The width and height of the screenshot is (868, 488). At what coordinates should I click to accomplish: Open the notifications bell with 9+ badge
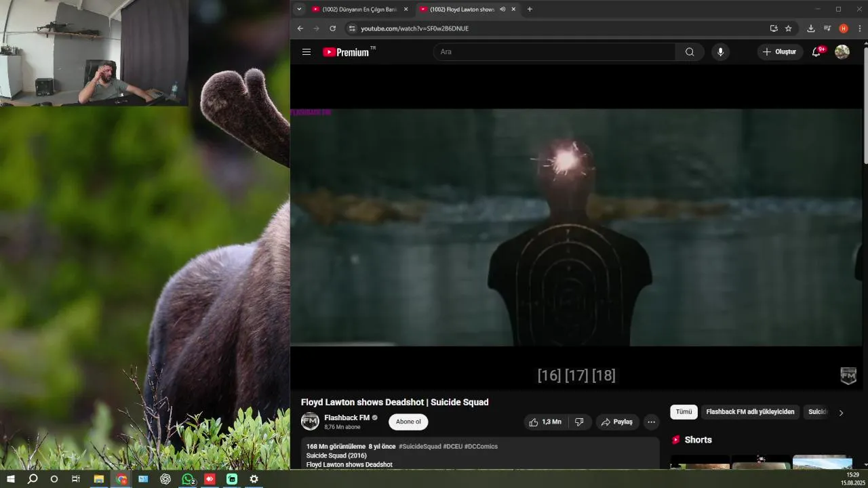click(817, 52)
